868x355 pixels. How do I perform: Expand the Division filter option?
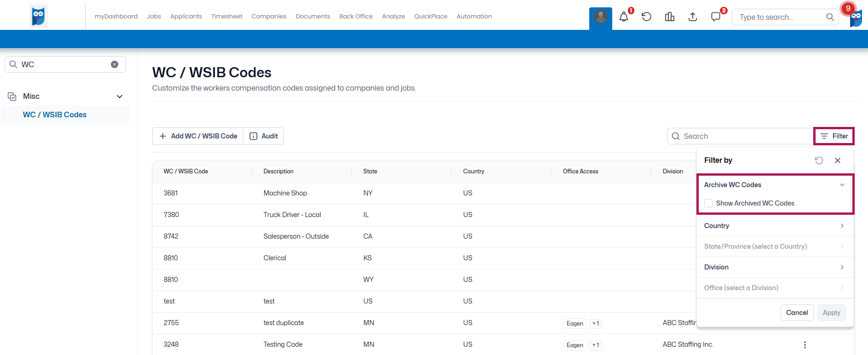click(775, 267)
